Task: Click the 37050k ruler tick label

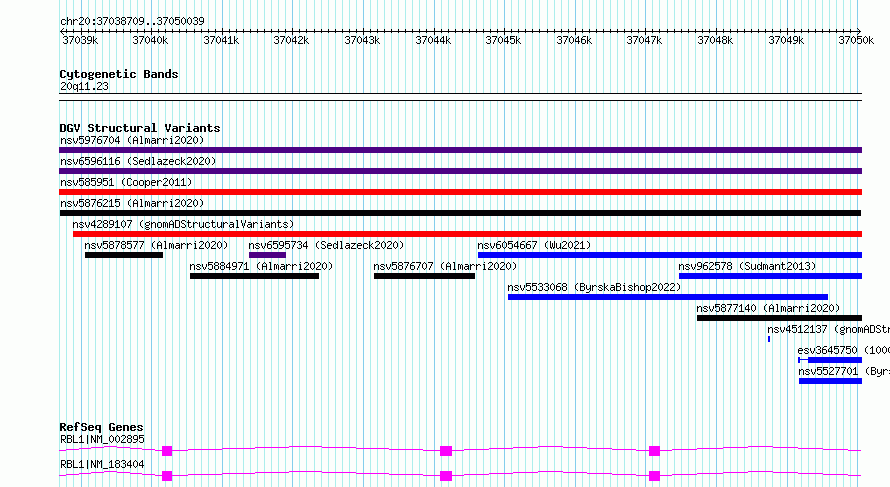Action: tap(856, 40)
